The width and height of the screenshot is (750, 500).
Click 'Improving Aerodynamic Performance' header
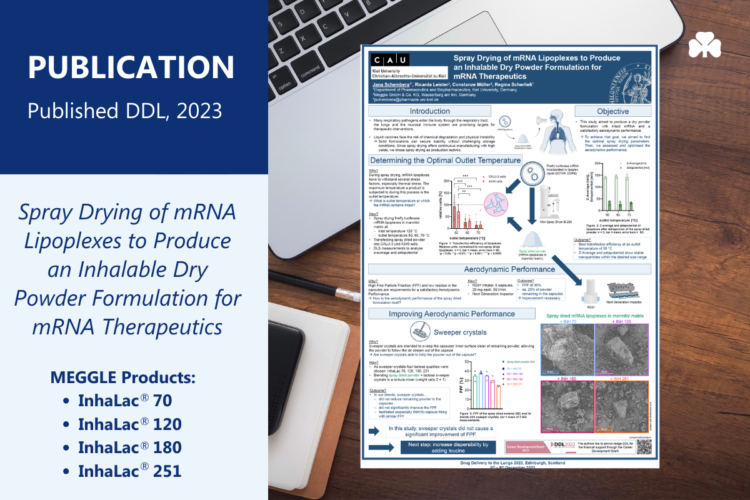pyautogui.click(x=452, y=314)
